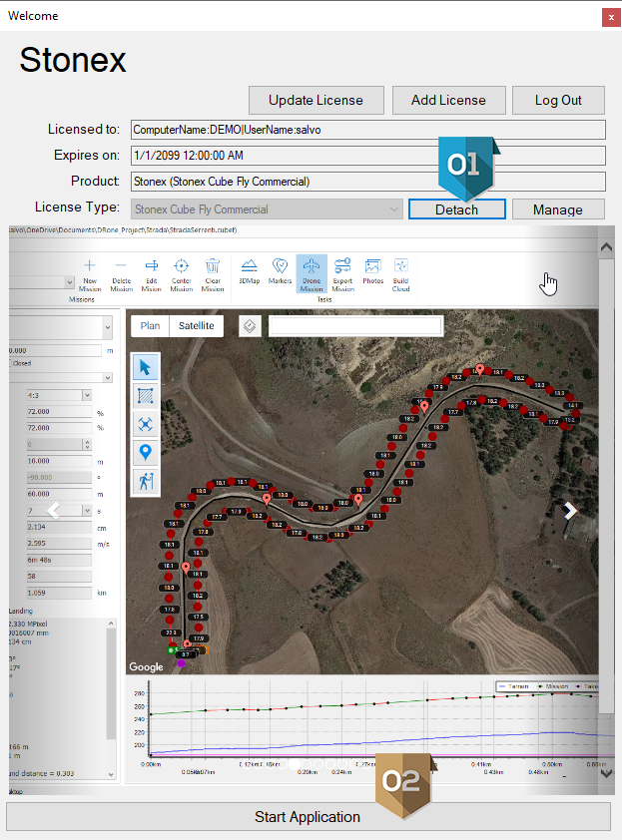Select the hiker walking map tool

pos(146,481)
